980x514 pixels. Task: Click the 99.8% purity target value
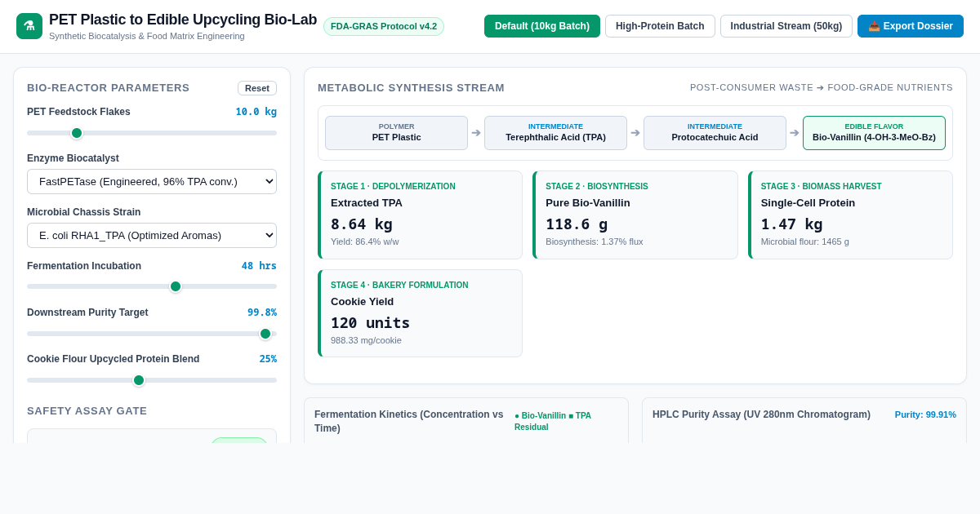click(262, 312)
